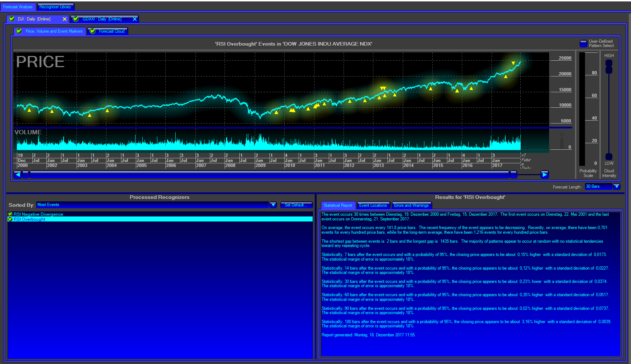631x364 pixels.
Task: Click the chart range left handle
Action: point(26,174)
